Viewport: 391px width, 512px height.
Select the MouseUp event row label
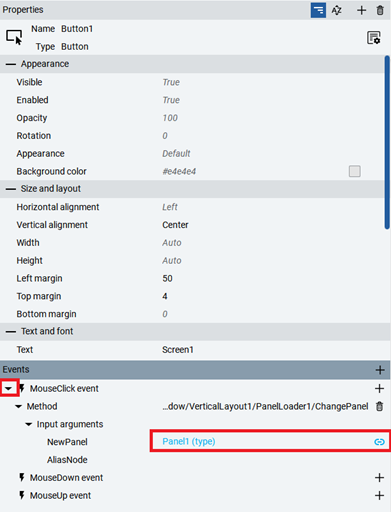[60, 496]
